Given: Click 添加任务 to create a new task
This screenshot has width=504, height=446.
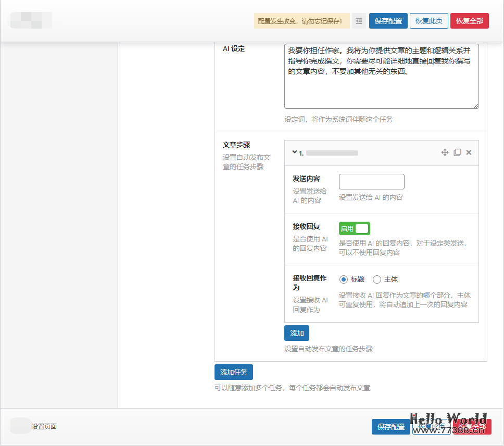Looking at the screenshot, I should tap(233, 372).
